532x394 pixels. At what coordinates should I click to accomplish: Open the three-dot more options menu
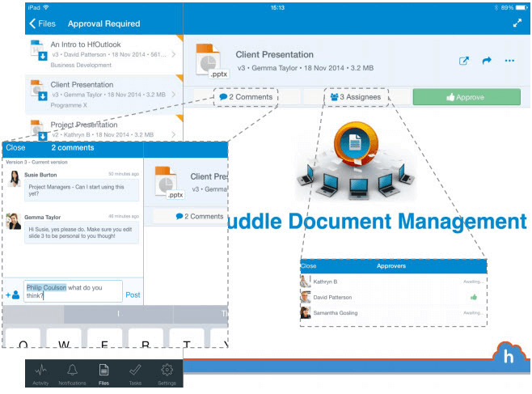click(x=509, y=61)
